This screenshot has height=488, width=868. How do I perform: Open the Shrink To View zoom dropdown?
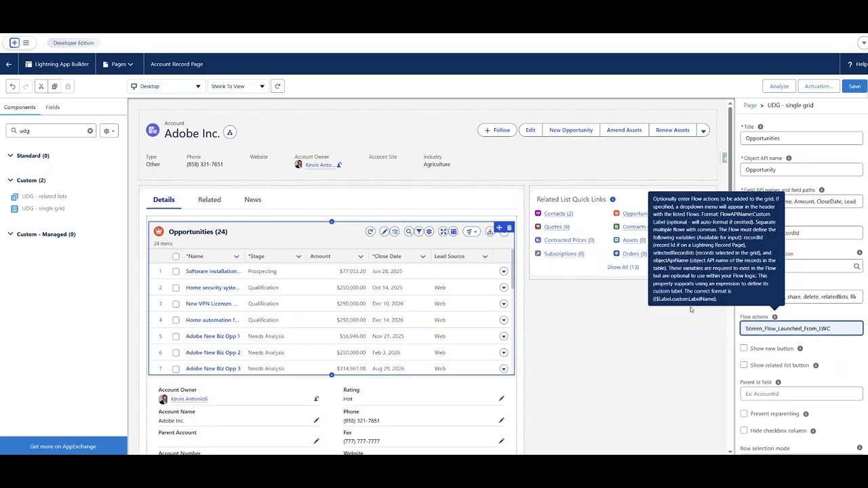point(237,86)
